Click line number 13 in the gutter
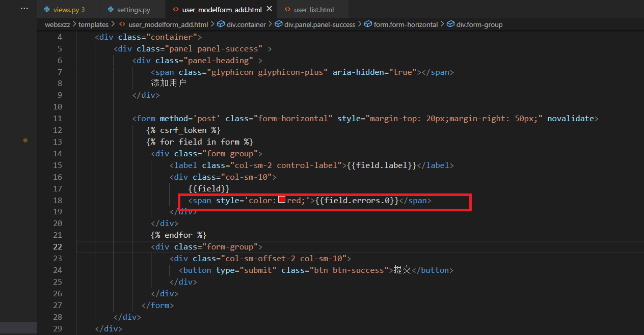This screenshot has width=644, height=335. click(57, 142)
